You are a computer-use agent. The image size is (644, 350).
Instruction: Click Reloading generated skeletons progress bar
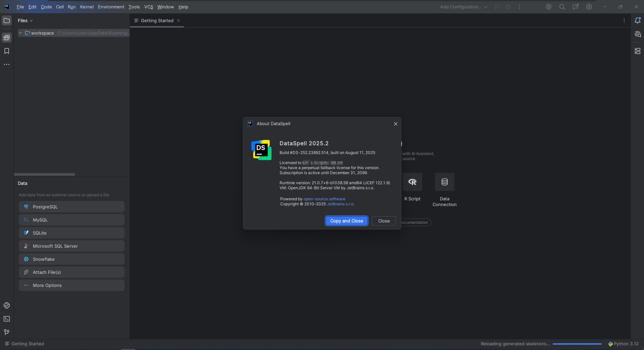click(x=577, y=344)
